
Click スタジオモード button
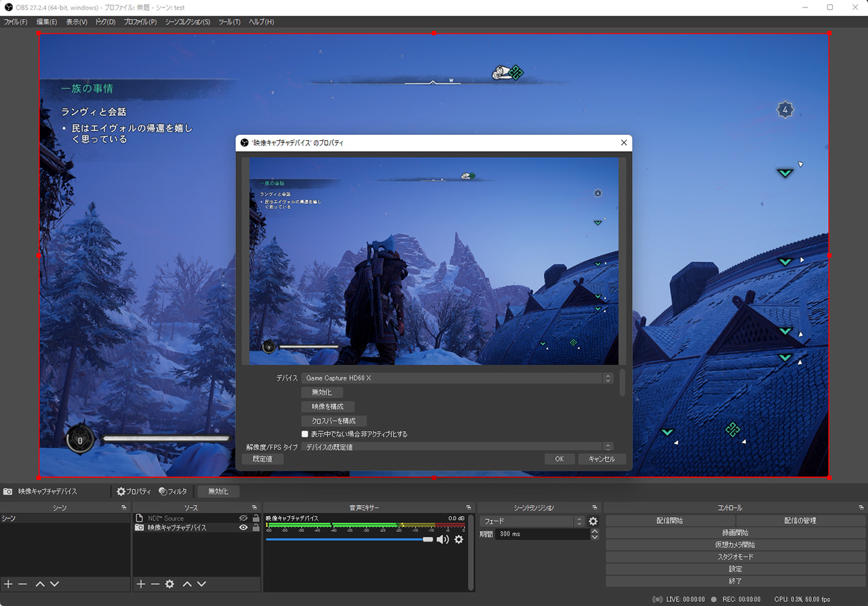tap(736, 557)
